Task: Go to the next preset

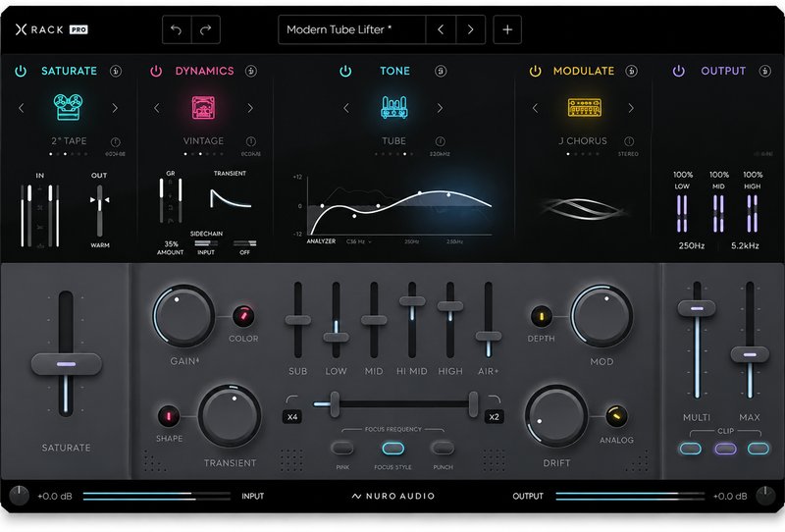Action: pos(471,29)
